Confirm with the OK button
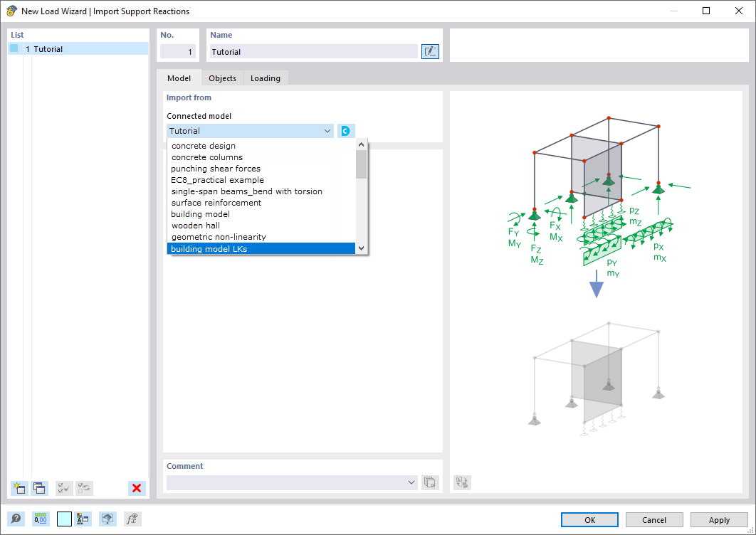This screenshot has width=756, height=535. click(x=589, y=519)
